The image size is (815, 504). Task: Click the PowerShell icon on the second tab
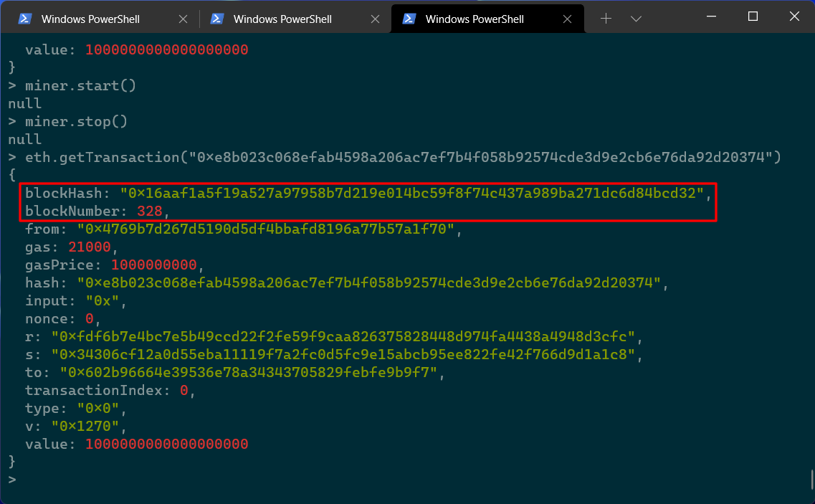coord(217,19)
